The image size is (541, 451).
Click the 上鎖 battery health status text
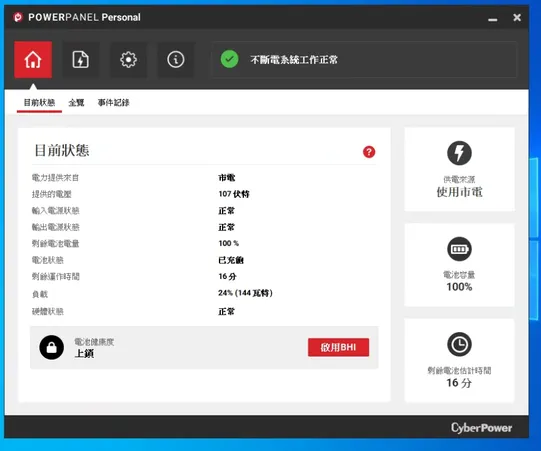pyautogui.click(x=84, y=353)
